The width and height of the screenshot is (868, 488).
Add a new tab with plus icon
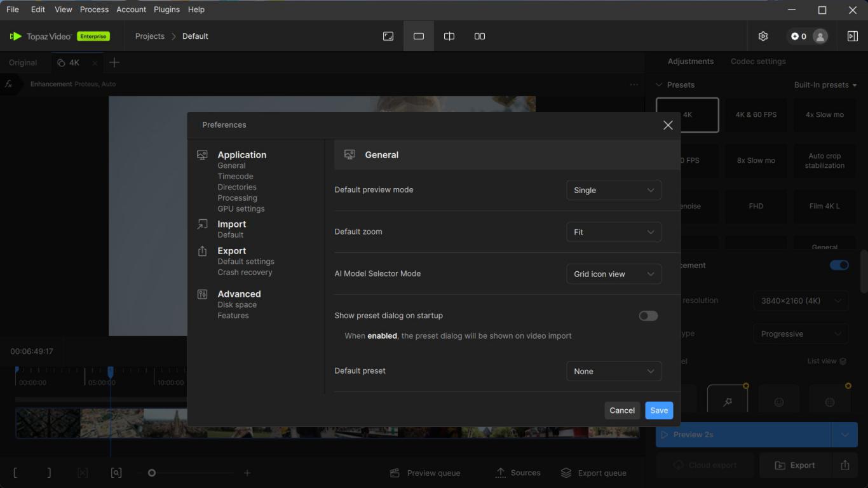coord(114,62)
